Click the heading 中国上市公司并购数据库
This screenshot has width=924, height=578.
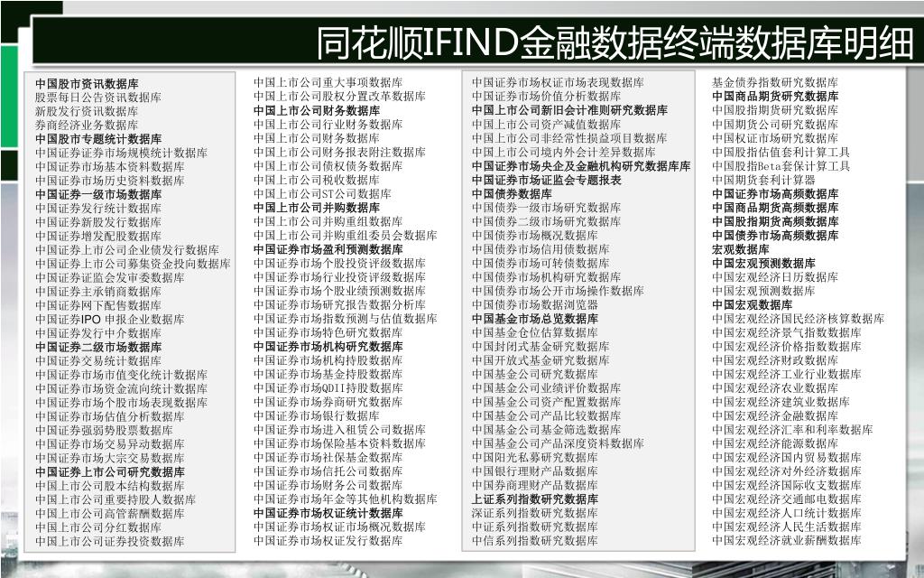(317, 208)
